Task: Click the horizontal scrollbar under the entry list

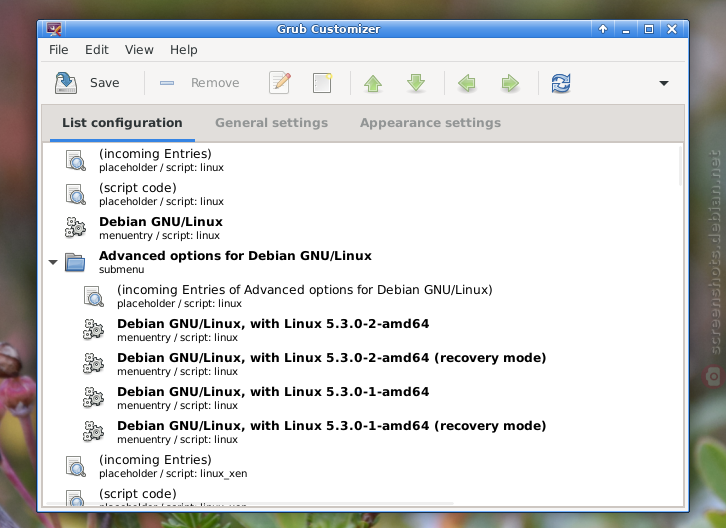Action: tap(250, 503)
